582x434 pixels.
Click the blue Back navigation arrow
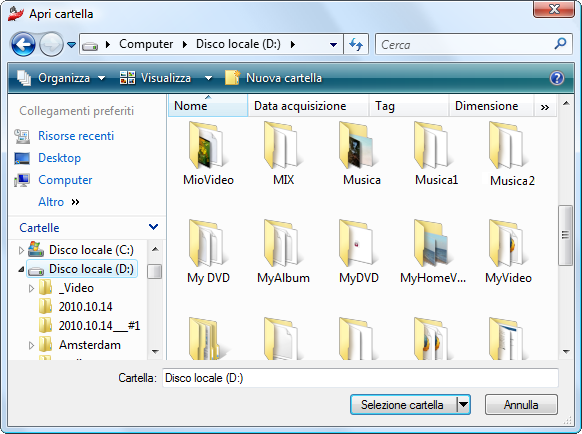pyautogui.click(x=23, y=45)
